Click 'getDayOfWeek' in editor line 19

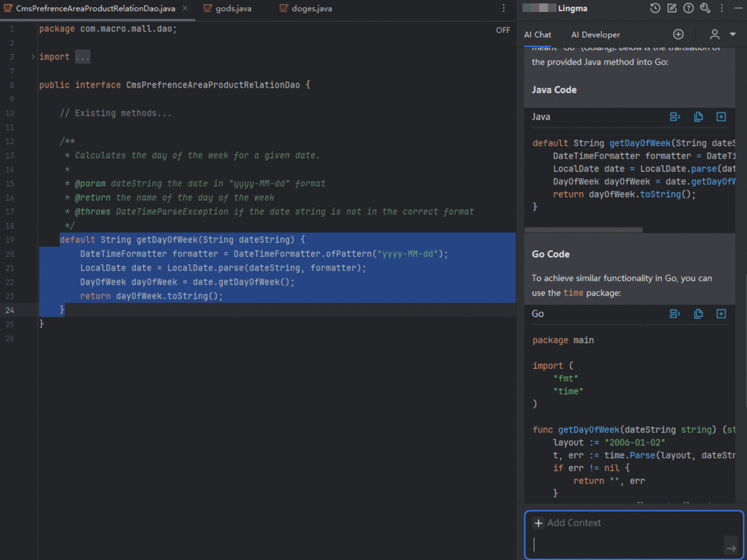[167, 240]
